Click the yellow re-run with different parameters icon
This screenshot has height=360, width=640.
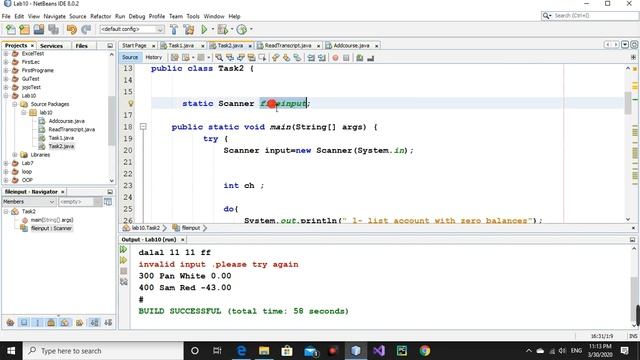point(124,260)
